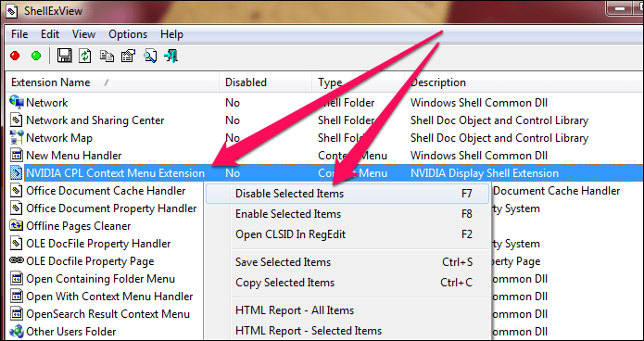The height and width of the screenshot is (341, 644).
Task: Click the red Disable Selected Items toolbar icon
Action: (x=15, y=56)
